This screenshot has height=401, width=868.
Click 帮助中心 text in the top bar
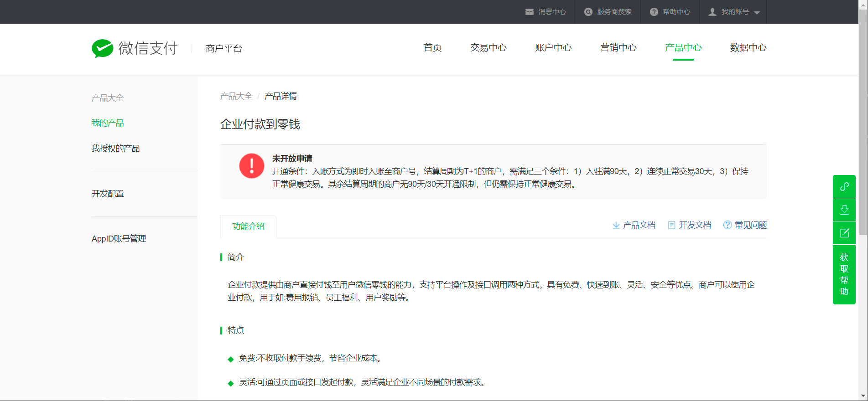676,12
